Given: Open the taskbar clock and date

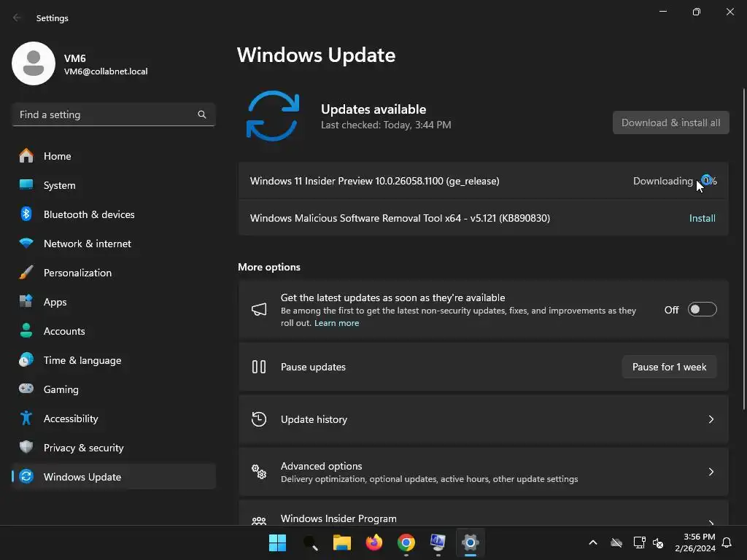Looking at the screenshot, I should click(x=695, y=542).
